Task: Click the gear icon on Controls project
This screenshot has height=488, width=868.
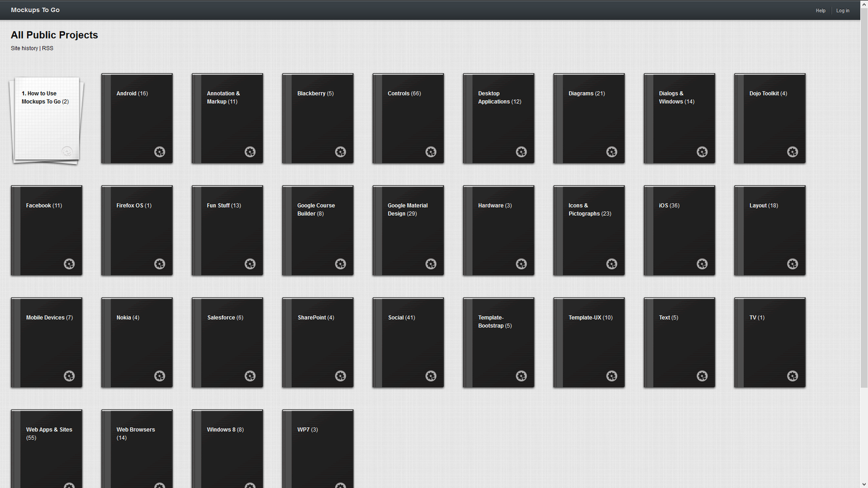Action: pos(431,152)
